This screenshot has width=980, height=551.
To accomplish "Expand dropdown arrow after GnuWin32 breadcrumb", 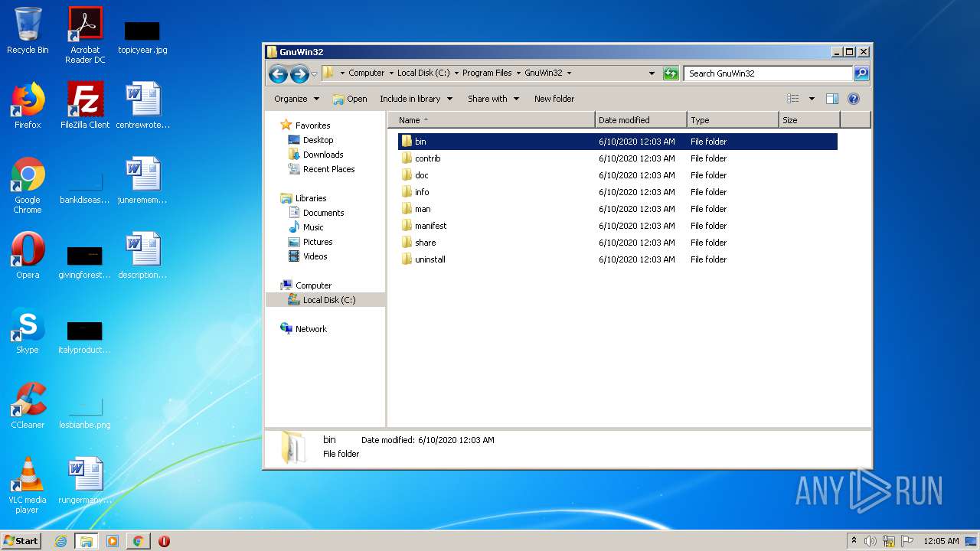I will [x=569, y=73].
